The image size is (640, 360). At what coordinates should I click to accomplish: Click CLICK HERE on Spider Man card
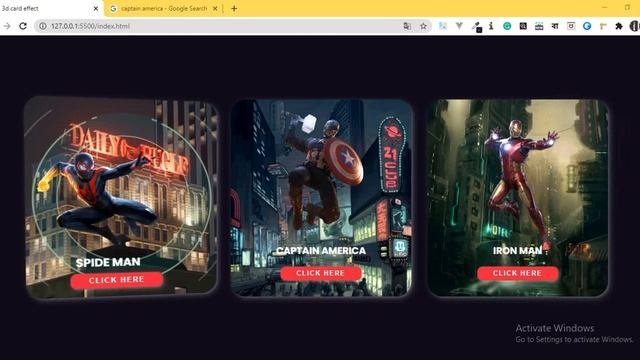click(x=117, y=280)
